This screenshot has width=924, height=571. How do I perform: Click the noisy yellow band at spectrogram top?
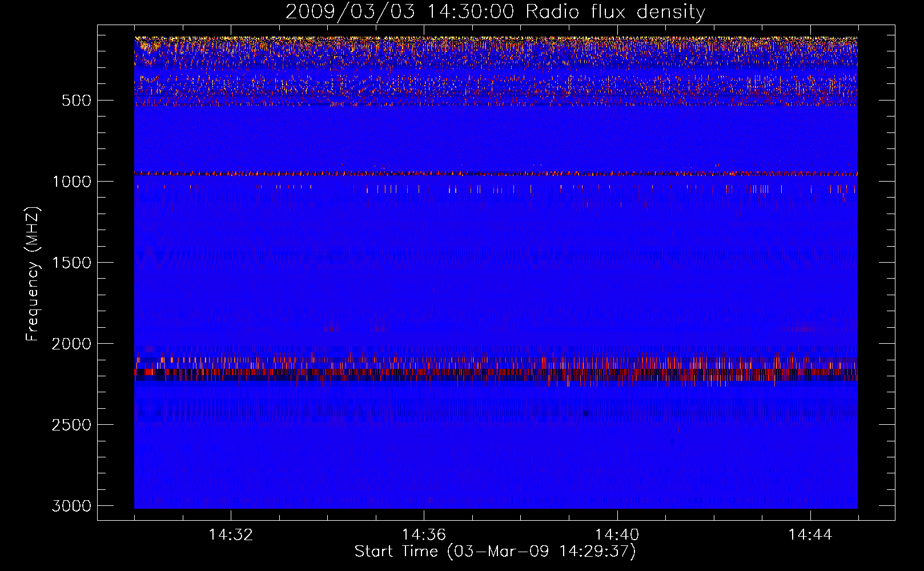[496, 41]
